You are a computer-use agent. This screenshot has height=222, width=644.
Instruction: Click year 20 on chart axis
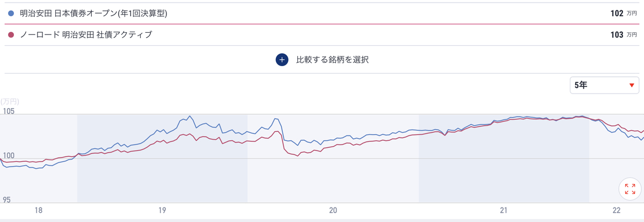click(333, 210)
